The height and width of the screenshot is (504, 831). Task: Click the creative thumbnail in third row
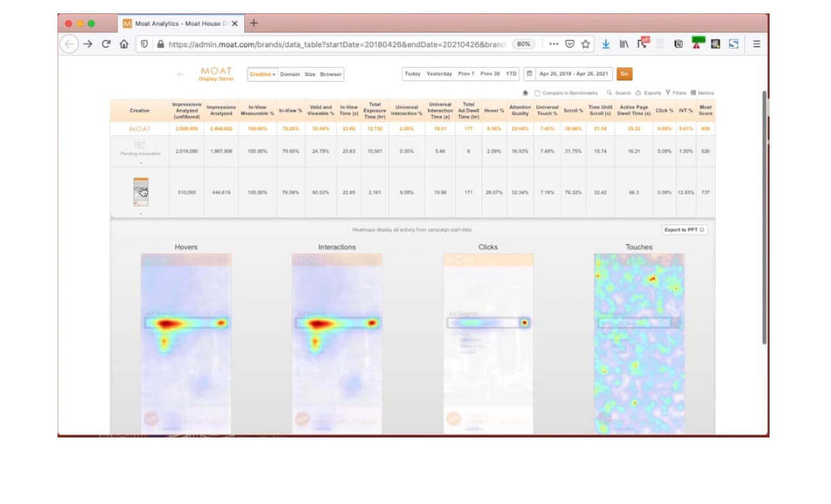click(141, 192)
